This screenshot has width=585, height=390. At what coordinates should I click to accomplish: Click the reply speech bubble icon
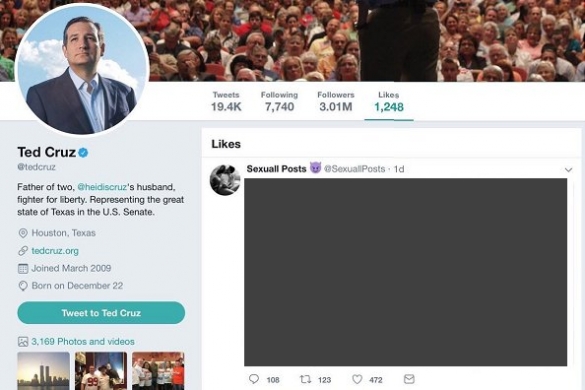point(254,379)
